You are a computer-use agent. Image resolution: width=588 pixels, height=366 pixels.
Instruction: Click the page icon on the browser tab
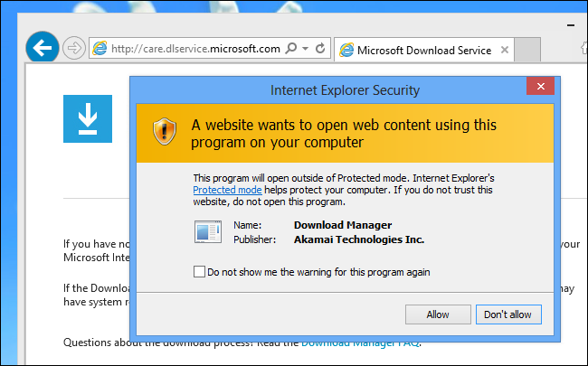pyautogui.click(x=345, y=50)
